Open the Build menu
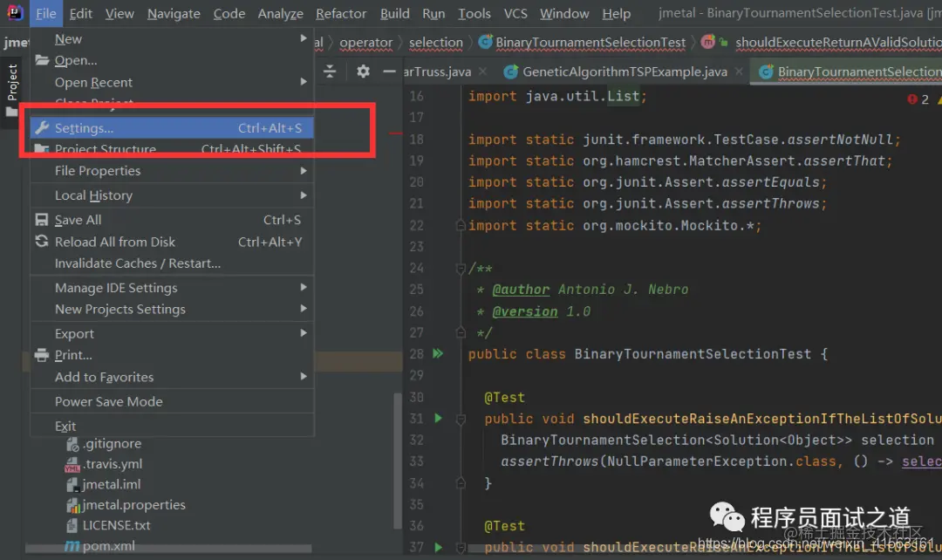 click(395, 13)
